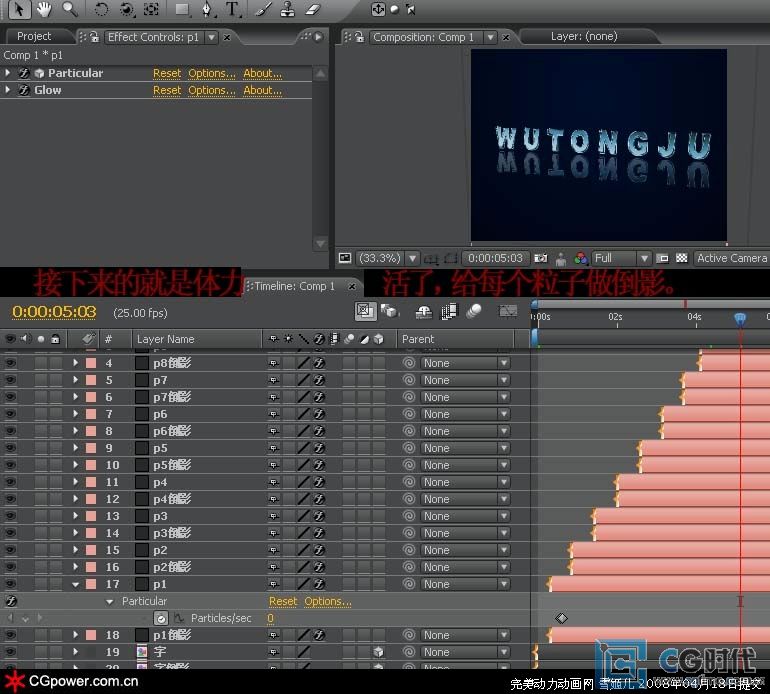Select the Effect Controls: p1 tab

tap(153, 37)
